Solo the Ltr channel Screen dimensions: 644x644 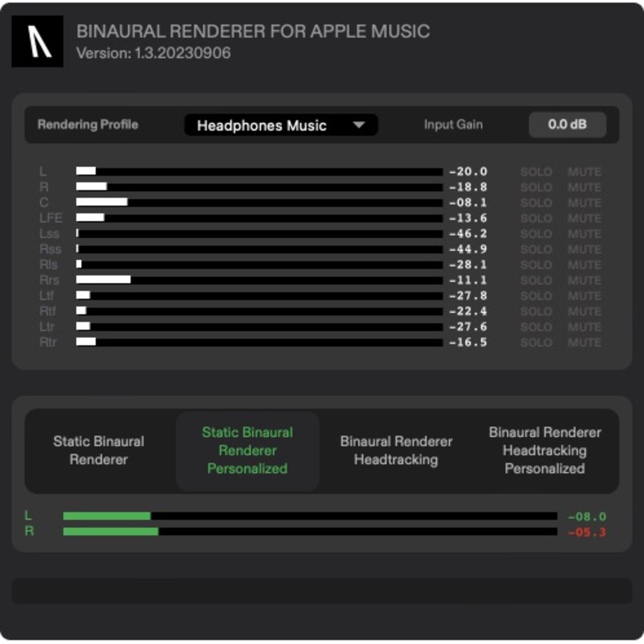tap(536, 327)
